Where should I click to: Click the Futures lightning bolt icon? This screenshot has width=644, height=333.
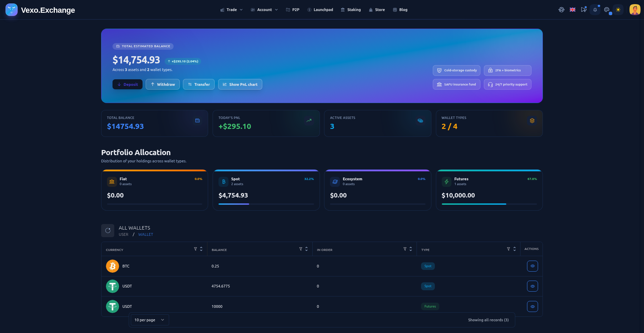tap(447, 182)
